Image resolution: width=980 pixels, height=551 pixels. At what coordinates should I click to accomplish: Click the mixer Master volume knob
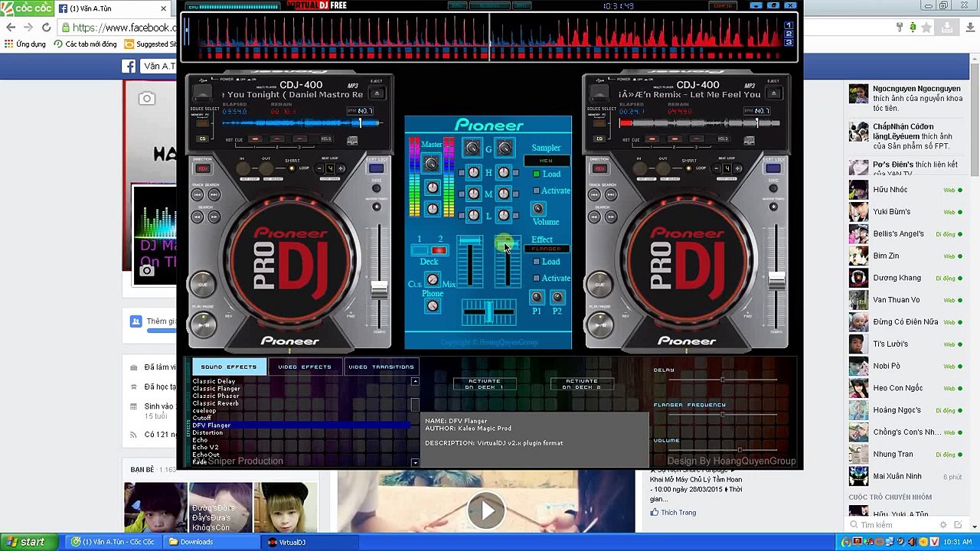[x=431, y=164]
